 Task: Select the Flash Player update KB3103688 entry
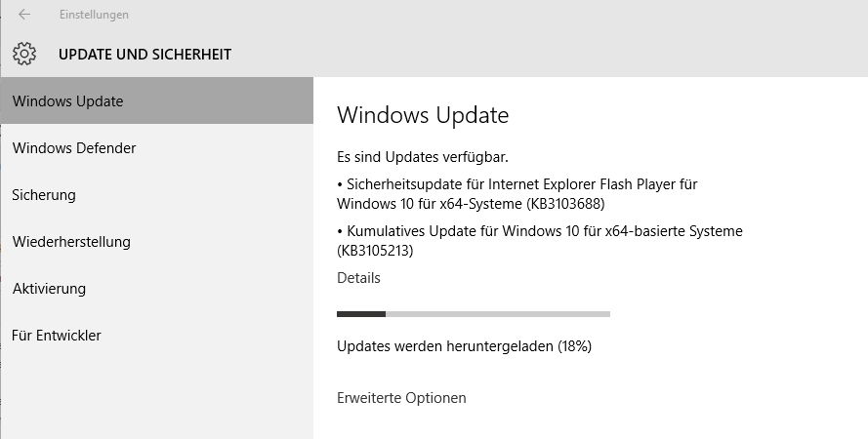click(517, 194)
